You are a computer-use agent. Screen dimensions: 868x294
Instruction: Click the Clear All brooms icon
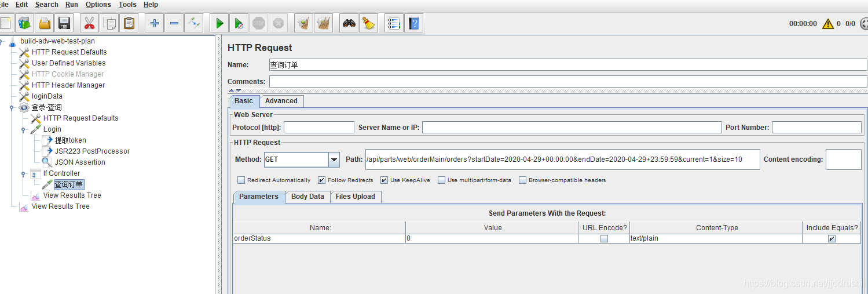324,23
